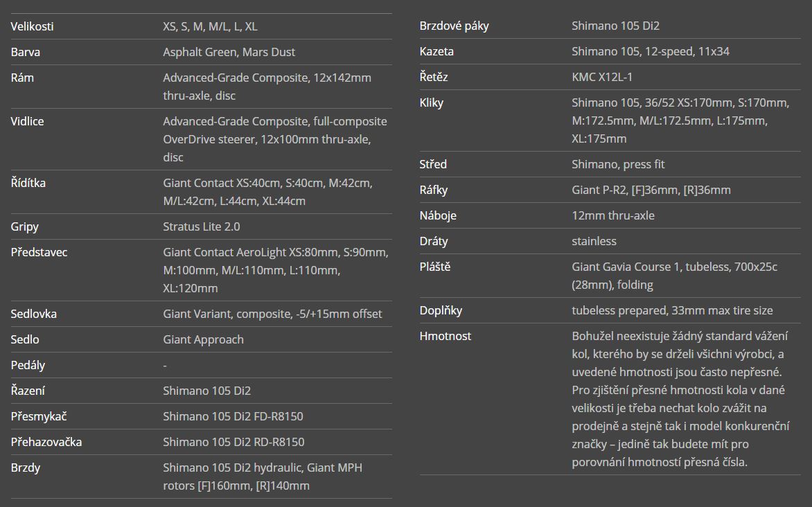Image resolution: width=812 pixels, height=507 pixels.
Task: Select the Giant Contact handlebar sizes text
Action: click(x=267, y=193)
